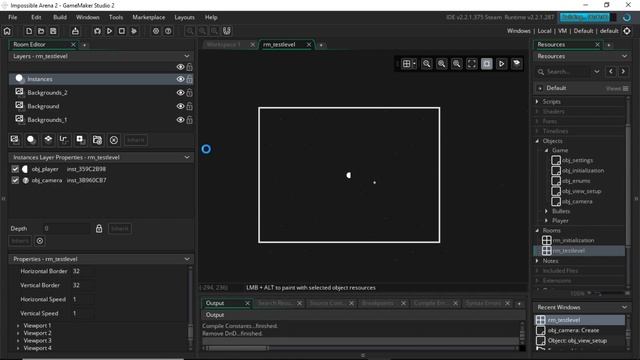Viewport: 640px width, 360px height.
Task: Open the Build menu
Action: tap(60, 17)
